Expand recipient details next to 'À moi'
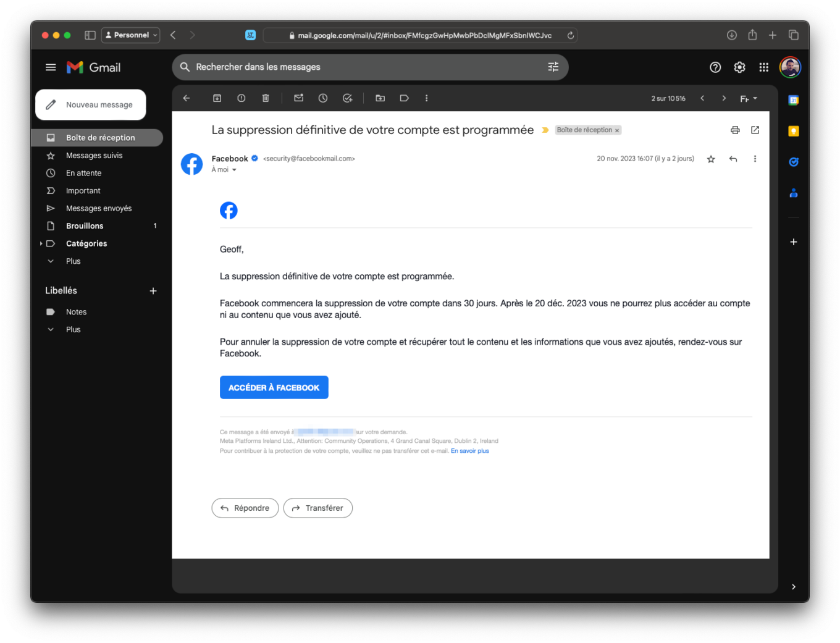840x643 pixels. pos(234,170)
